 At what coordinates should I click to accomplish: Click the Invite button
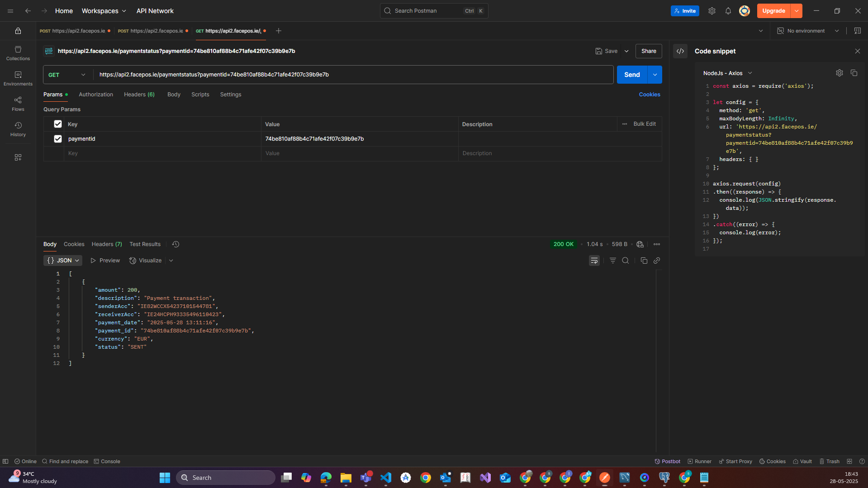[x=685, y=11]
